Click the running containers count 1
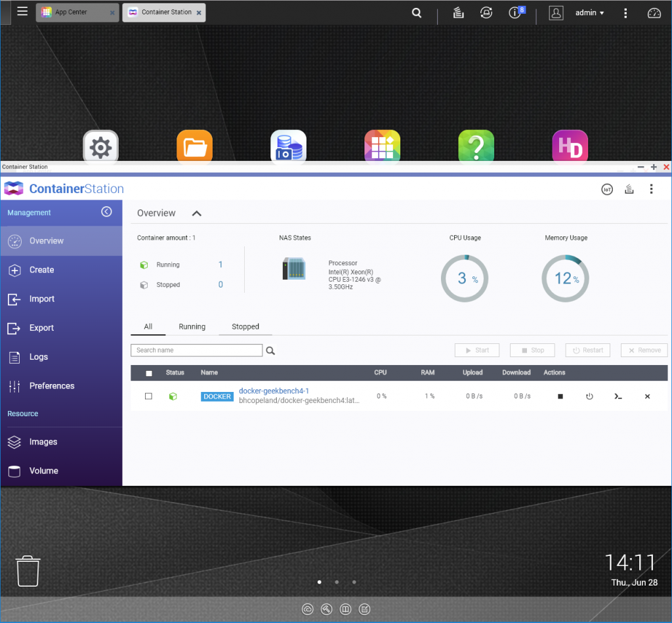The image size is (672, 623). [220, 265]
